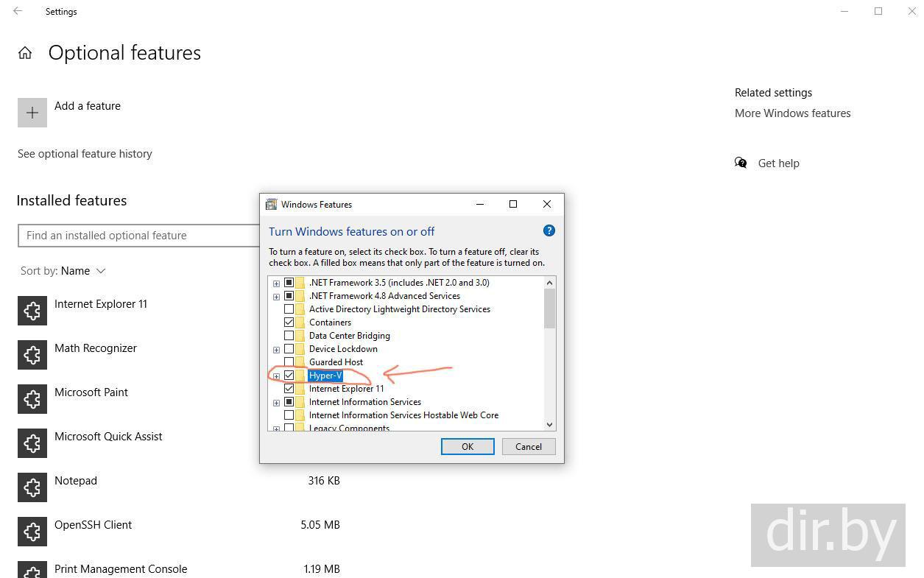Expand the Internet Information Services tree node

pos(276,403)
